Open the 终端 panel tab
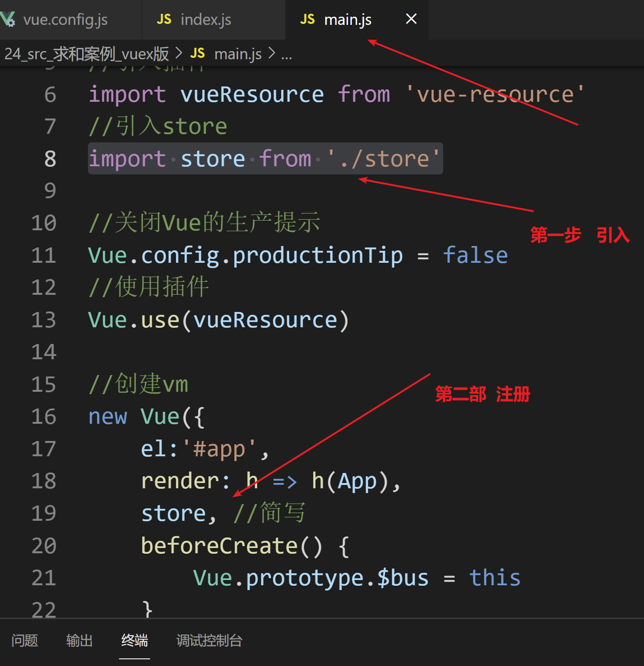Image resolution: width=644 pixels, height=666 pixels. (134, 640)
